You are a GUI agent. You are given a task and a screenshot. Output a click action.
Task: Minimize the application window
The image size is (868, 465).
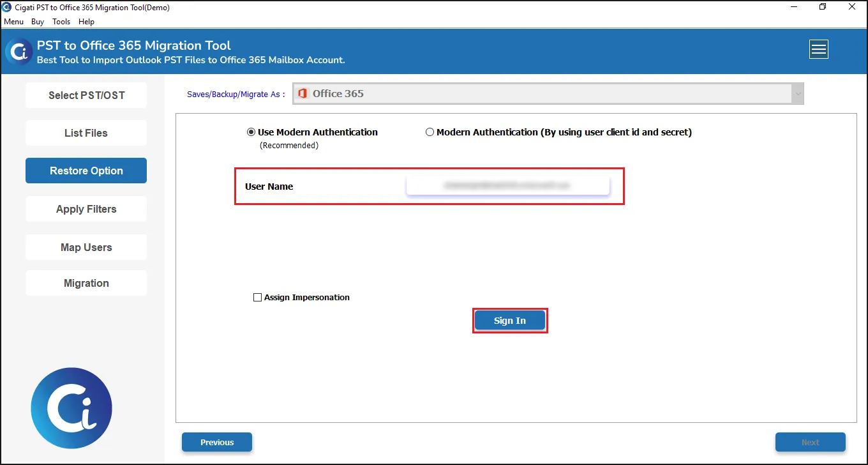coord(793,7)
